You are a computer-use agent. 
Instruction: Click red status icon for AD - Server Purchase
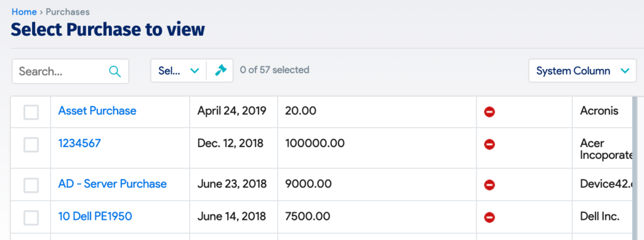point(489,185)
